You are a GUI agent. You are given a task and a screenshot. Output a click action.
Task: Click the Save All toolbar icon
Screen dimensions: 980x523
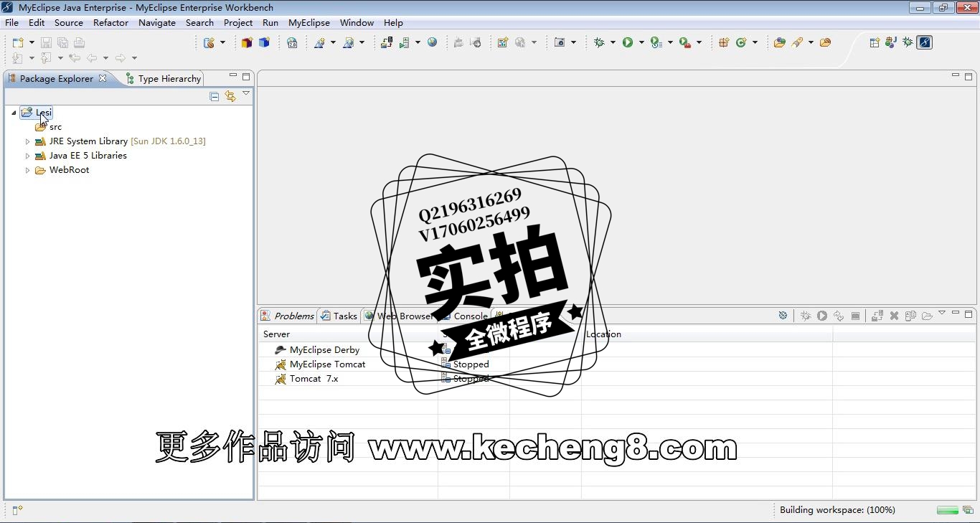tap(62, 43)
